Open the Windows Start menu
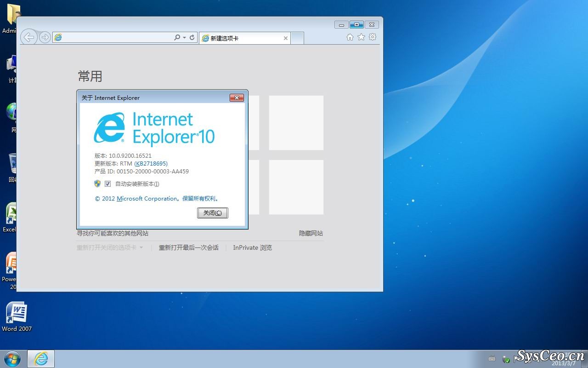 12,359
